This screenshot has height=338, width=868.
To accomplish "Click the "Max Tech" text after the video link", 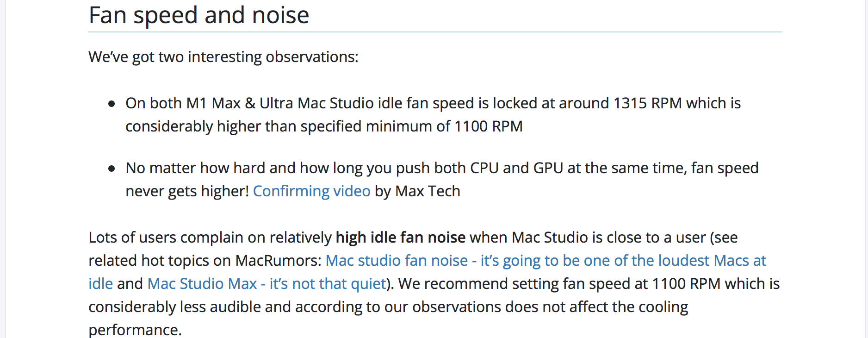I will pos(428,191).
